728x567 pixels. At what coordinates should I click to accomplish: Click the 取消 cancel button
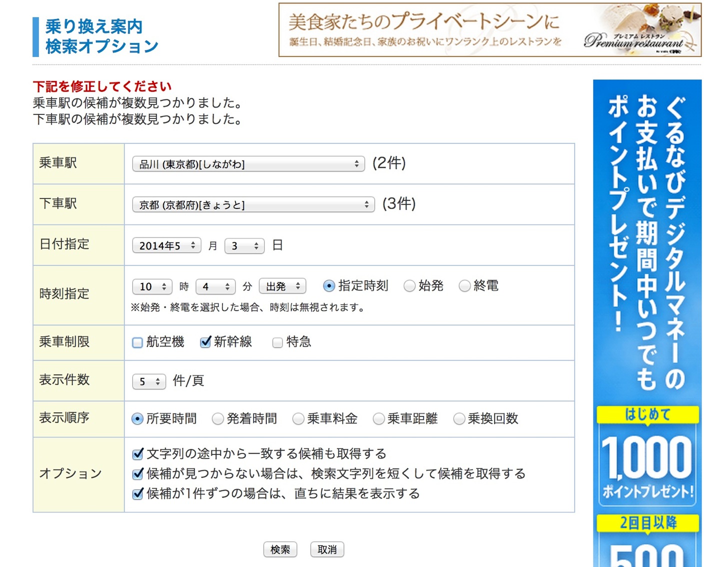coord(327,549)
